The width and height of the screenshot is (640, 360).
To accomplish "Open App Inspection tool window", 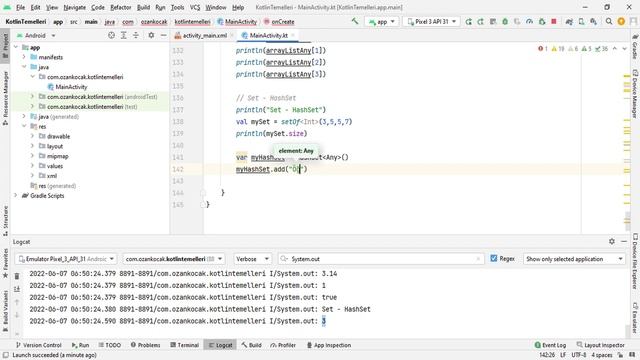I will tap(329, 345).
